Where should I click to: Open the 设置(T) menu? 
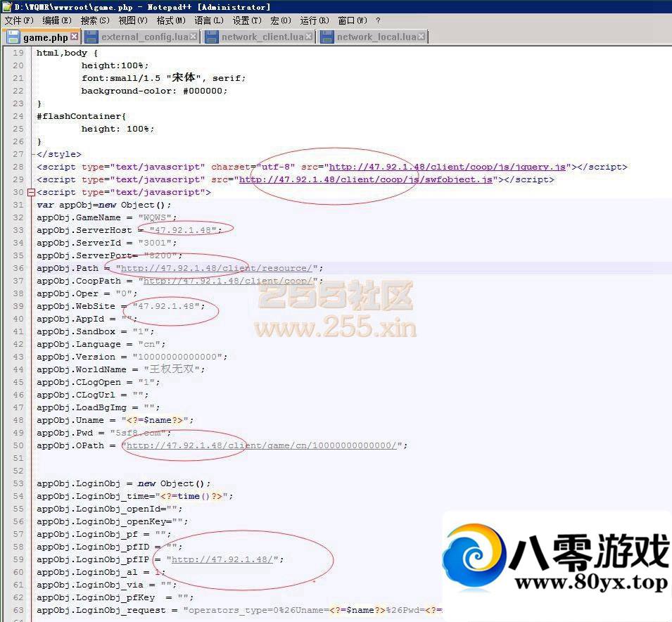tap(247, 20)
